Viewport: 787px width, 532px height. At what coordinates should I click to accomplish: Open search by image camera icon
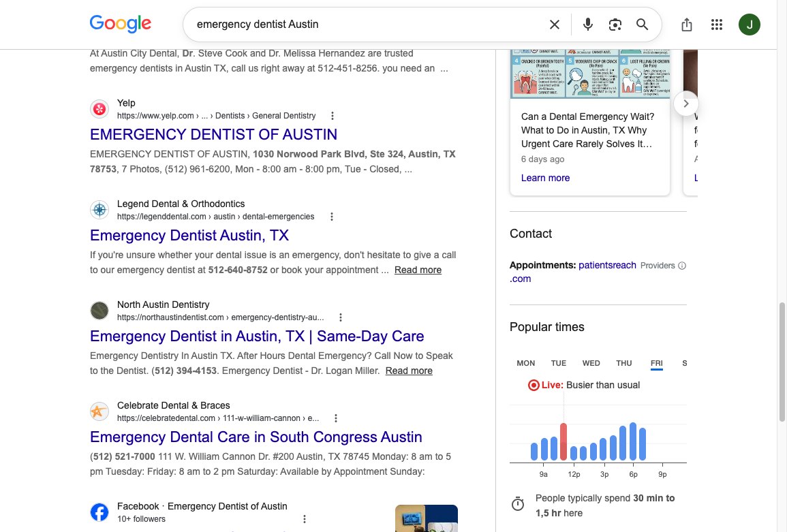tap(615, 25)
